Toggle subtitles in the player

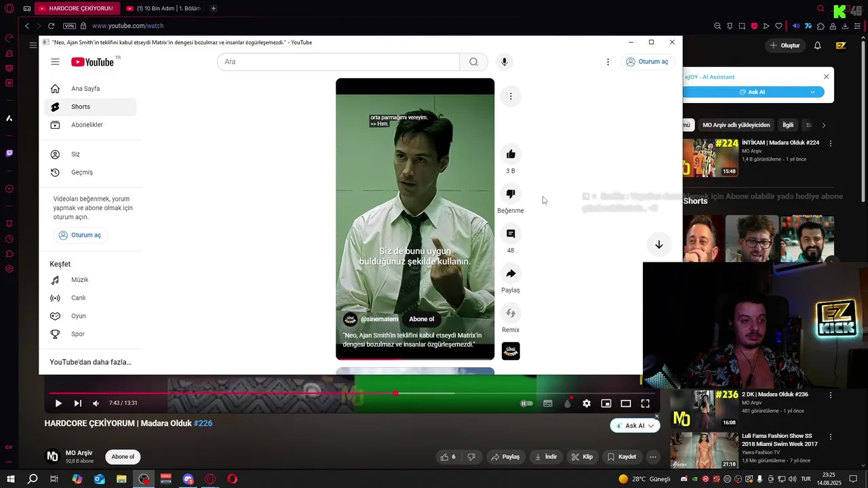tap(547, 403)
